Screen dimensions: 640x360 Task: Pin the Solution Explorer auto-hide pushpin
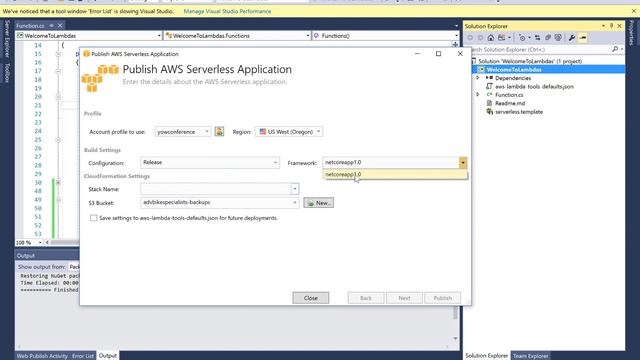click(611, 26)
